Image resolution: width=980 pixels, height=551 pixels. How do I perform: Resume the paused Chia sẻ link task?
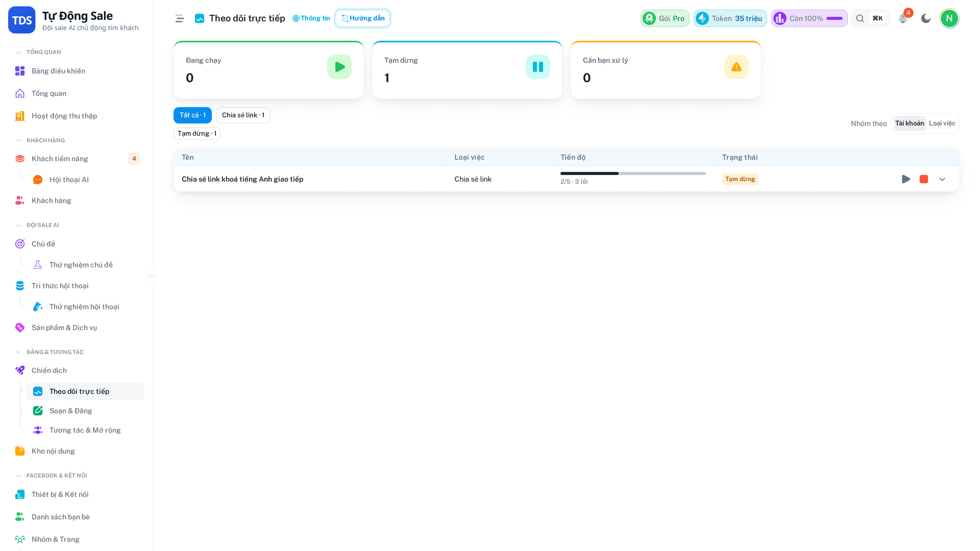click(906, 179)
